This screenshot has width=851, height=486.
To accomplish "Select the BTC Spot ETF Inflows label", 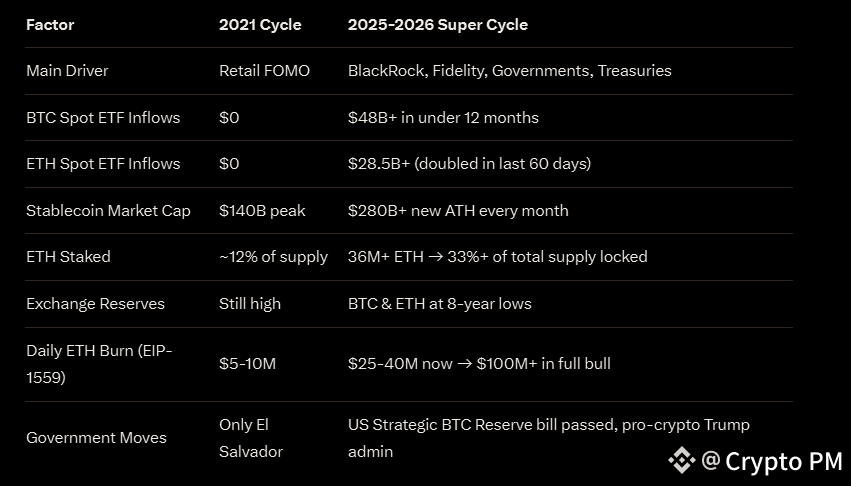I will 103,117.
